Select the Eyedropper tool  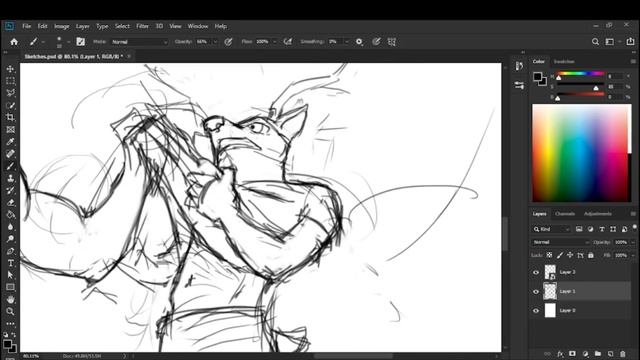click(11, 142)
